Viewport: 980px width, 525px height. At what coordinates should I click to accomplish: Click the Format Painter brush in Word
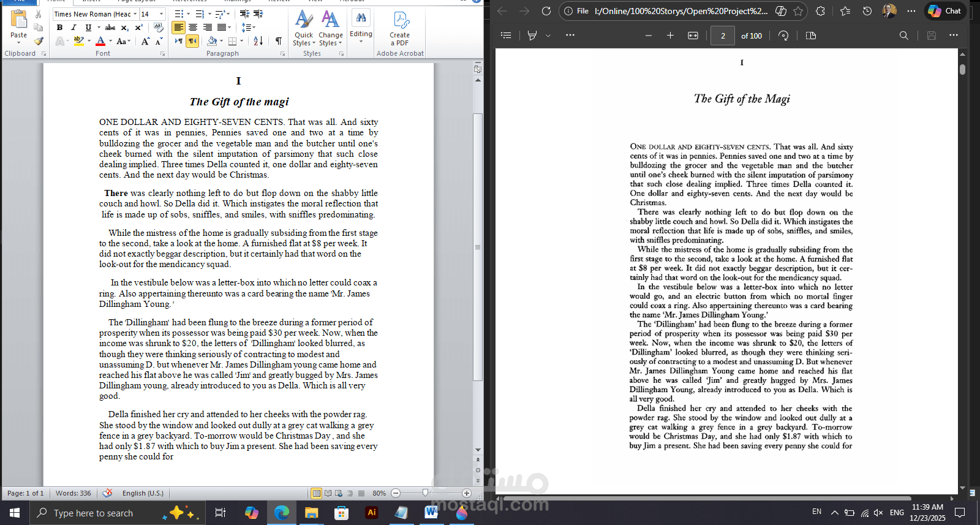point(39,41)
